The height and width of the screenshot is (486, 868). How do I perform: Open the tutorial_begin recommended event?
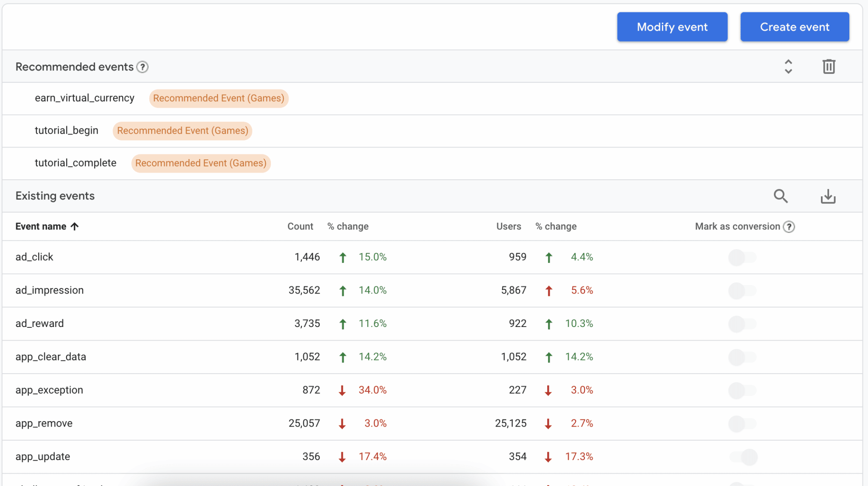(x=67, y=131)
